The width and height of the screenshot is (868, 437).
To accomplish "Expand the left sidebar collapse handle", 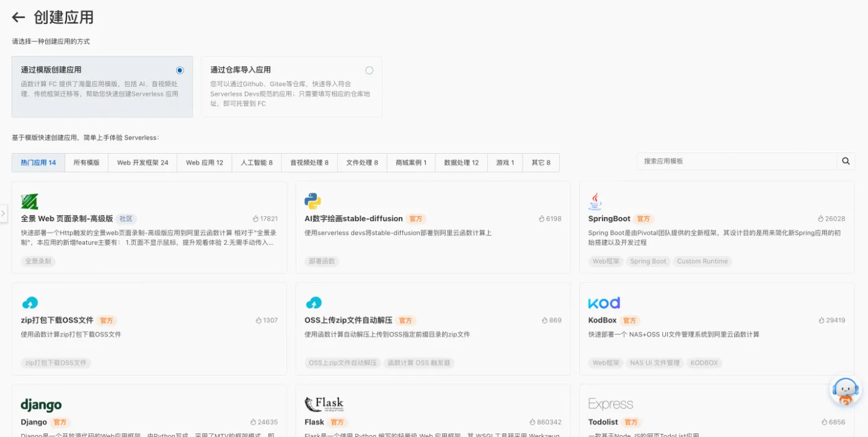I will click(3, 213).
